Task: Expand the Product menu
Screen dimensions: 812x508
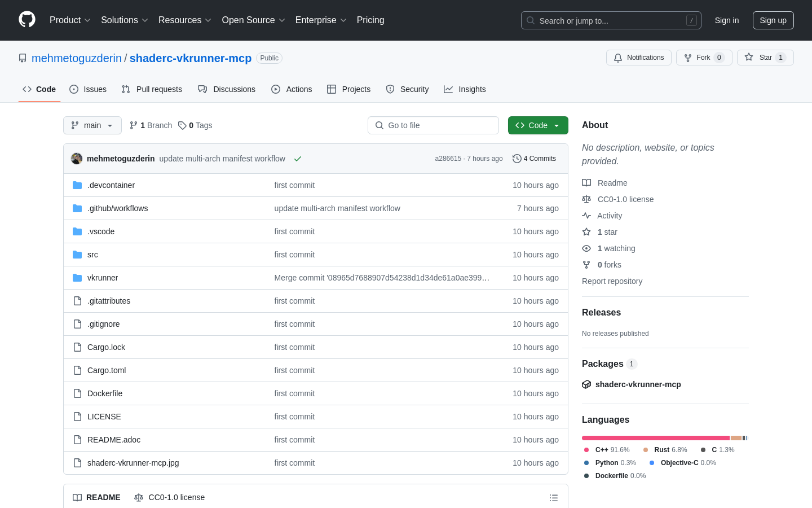Action: [x=70, y=20]
